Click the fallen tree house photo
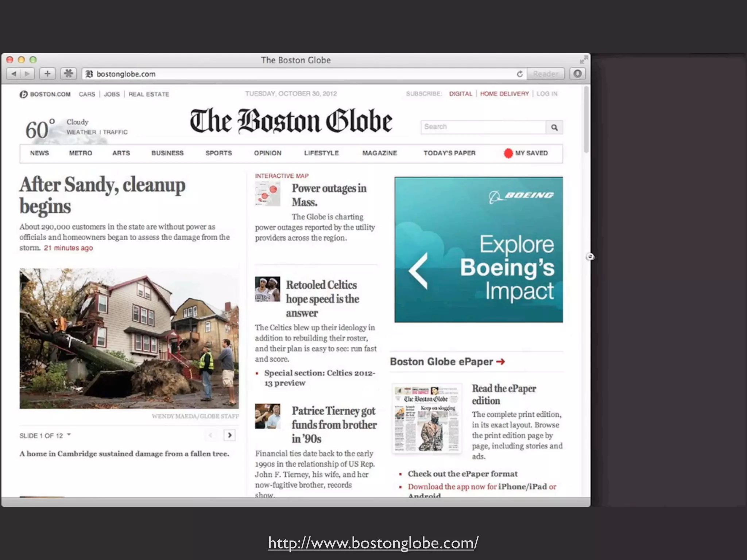The height and width of the screenshot is (560, 747). [x=129, y=338]
